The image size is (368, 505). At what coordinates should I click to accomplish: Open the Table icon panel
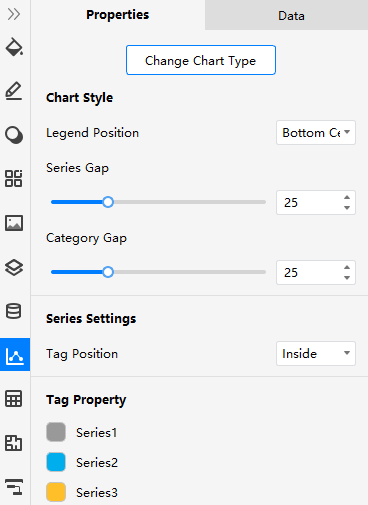(14, 399)
